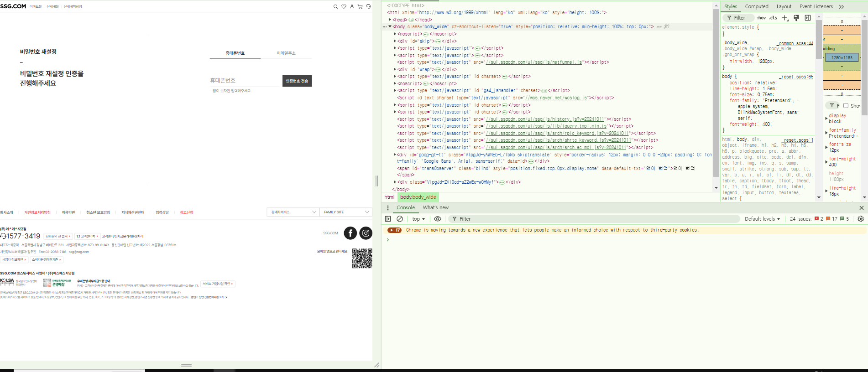Collapse the body element tree node
This screenshot has width=868, height=372.
tap(390, 26)
